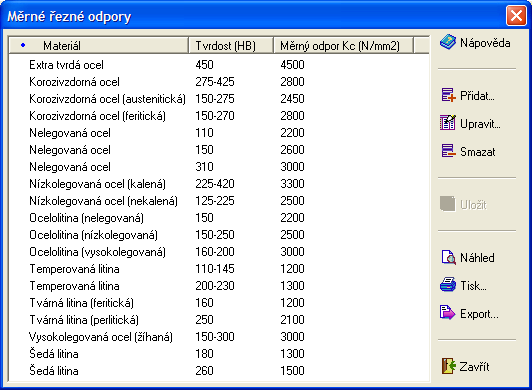Click the Smazat delete-row icon
Image resolution: width=532 pixels, height=390 pixels.
[x=448, y=151]
